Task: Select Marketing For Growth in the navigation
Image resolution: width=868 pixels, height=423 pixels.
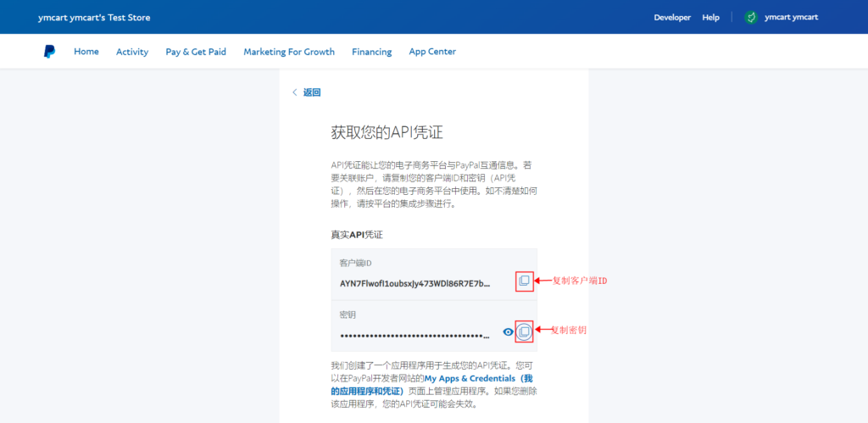Action: 289,52
